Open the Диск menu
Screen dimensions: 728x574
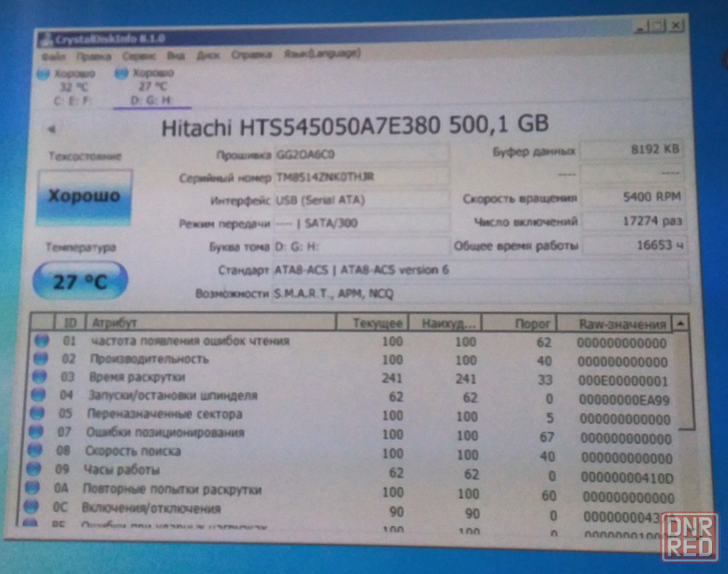[208, 55]
